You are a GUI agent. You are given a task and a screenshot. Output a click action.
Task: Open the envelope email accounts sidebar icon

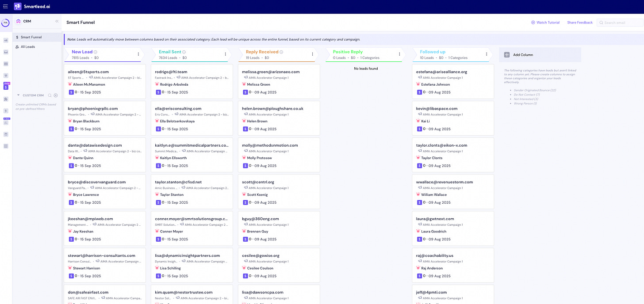(x=6, y=64)
